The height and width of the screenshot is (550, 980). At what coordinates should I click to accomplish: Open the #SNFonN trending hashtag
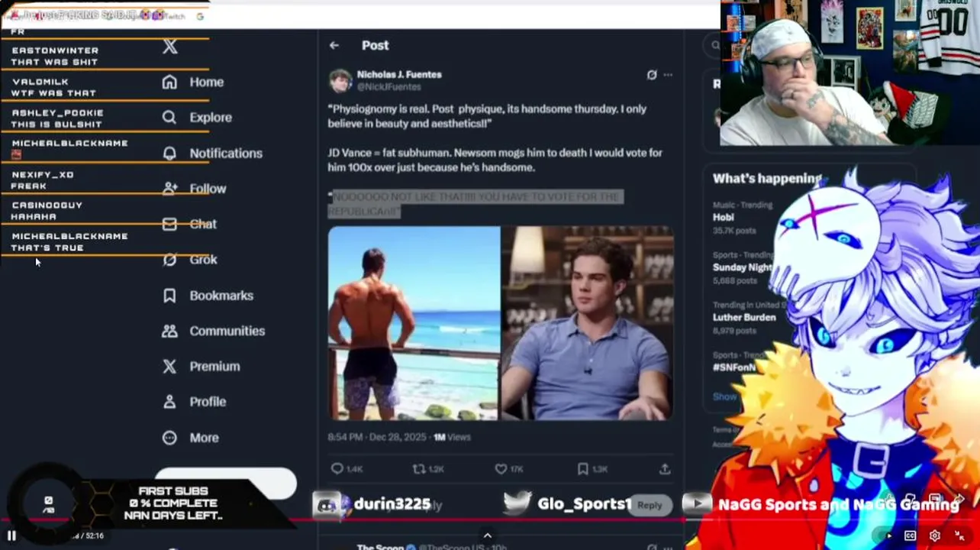(733, 367)
